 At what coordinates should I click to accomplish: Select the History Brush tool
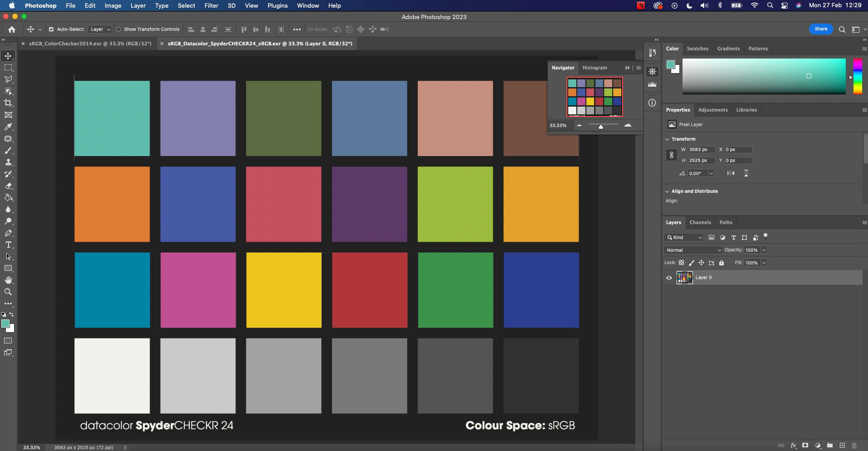(8, 174)
